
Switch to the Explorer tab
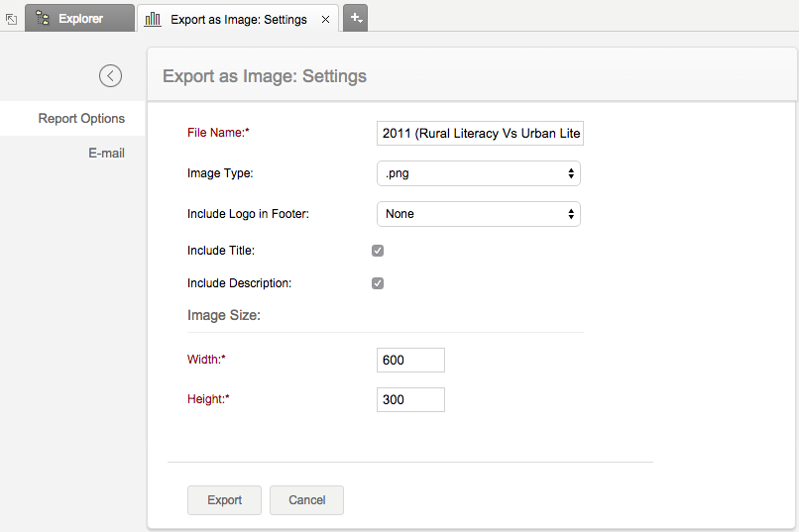79,19
